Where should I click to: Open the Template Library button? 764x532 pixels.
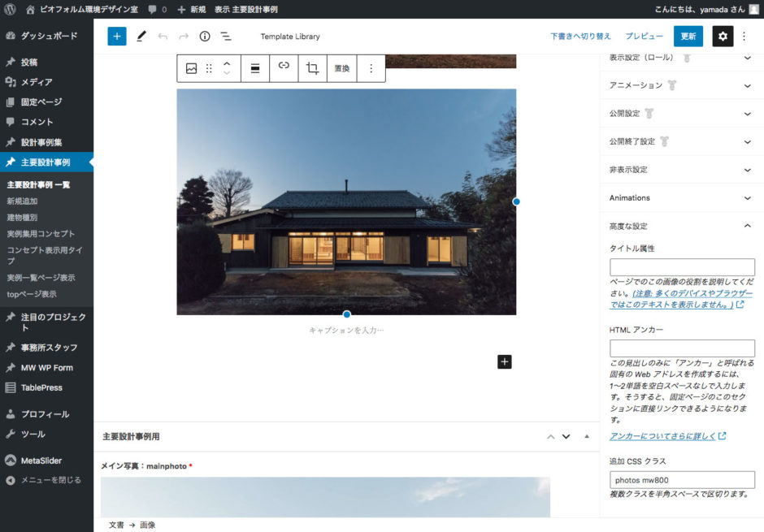(x=290, y=37)
